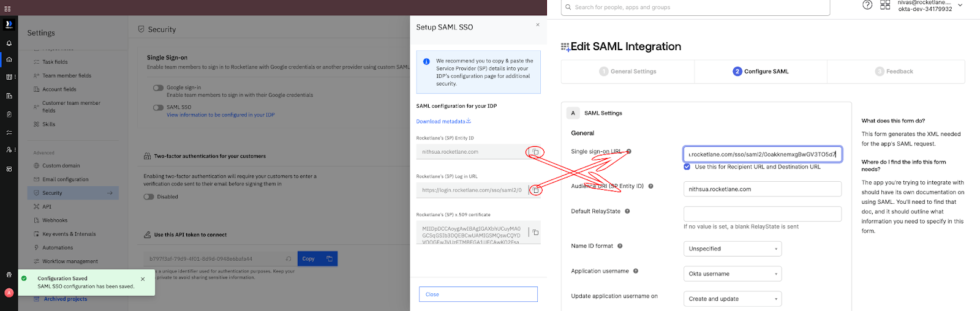
Task: Click the Audience URI input field
Action: (x=763, y=189)
